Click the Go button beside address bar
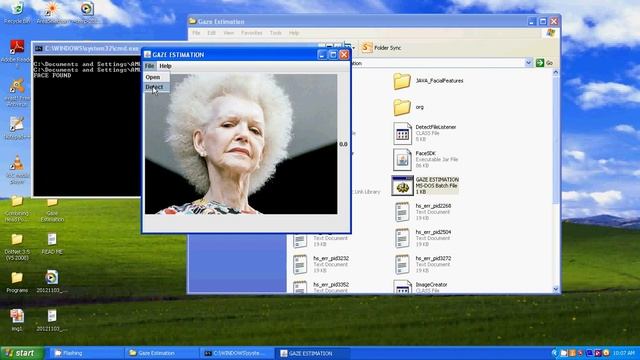This screenshot has width=640, height=360. 544,63
